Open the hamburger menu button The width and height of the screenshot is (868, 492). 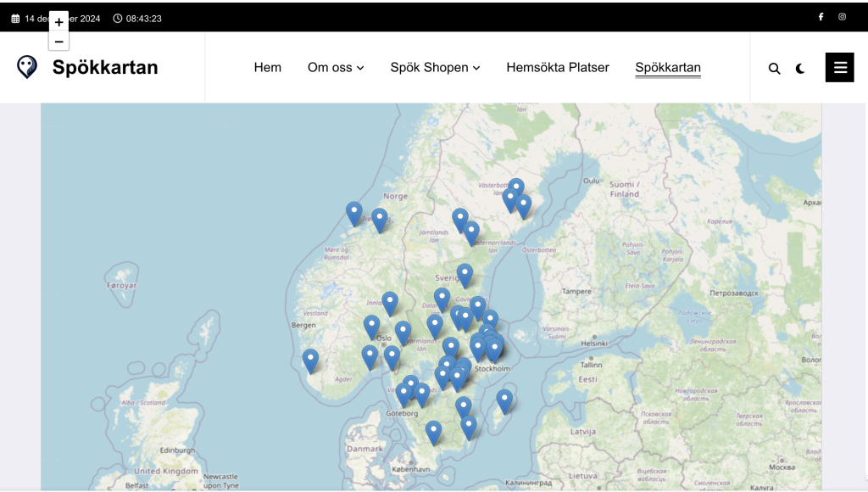point(840,68)
